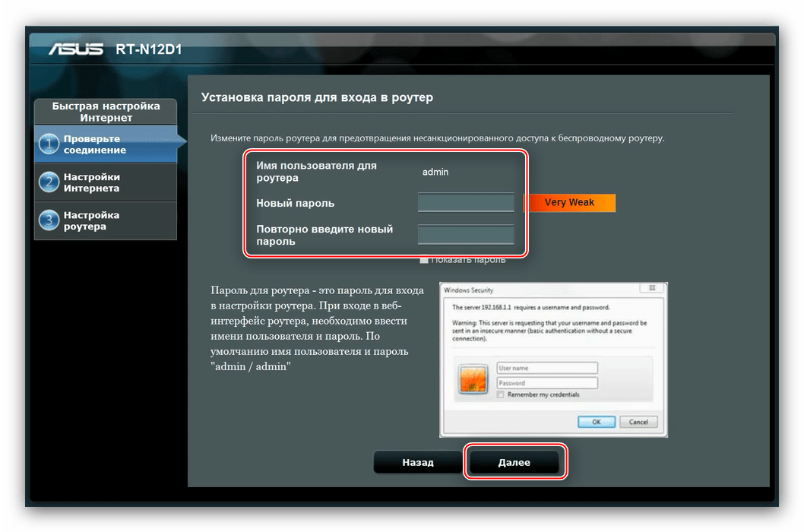Open the Настройки Интернета step
Image resolution: width=804 pixels, height=532 pixels.
click(106, 182)
